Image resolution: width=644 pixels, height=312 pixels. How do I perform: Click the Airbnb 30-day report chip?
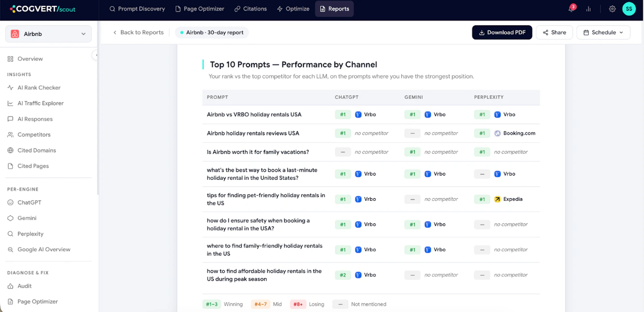[x=212, y=33]
